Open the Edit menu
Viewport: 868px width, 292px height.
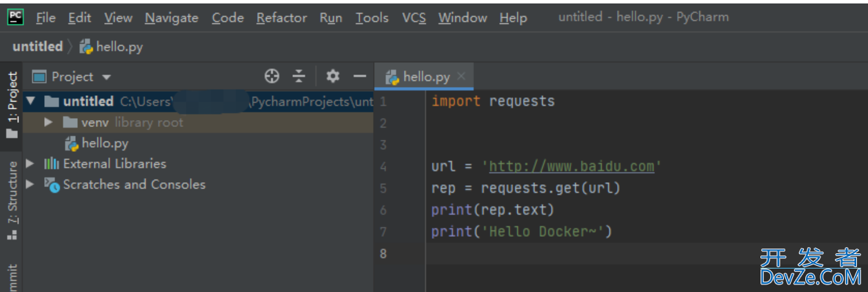(79, 18)
